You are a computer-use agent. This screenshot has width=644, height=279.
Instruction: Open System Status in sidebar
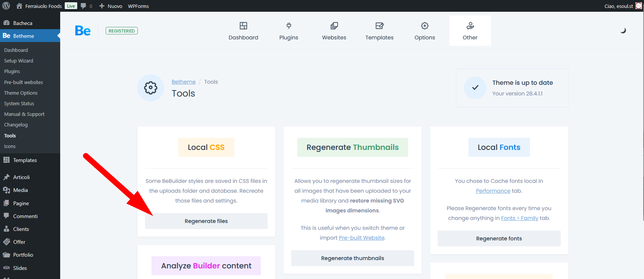pos(19,103)
